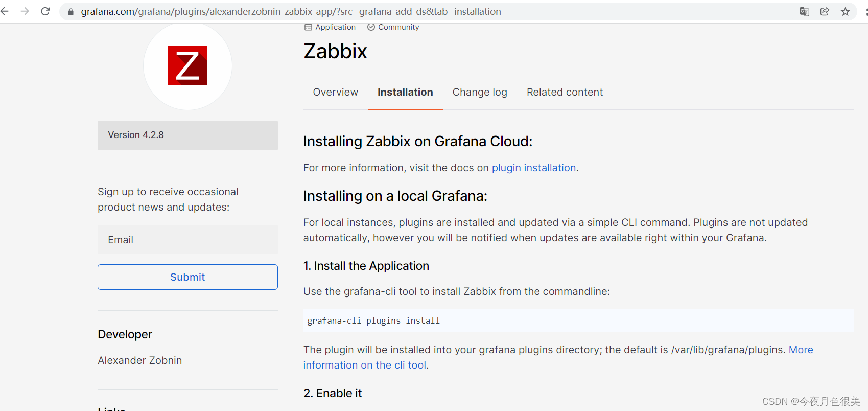The image size is (868, 411).
Task: Open the Version 4.2.8 selector
Action: 187,135
